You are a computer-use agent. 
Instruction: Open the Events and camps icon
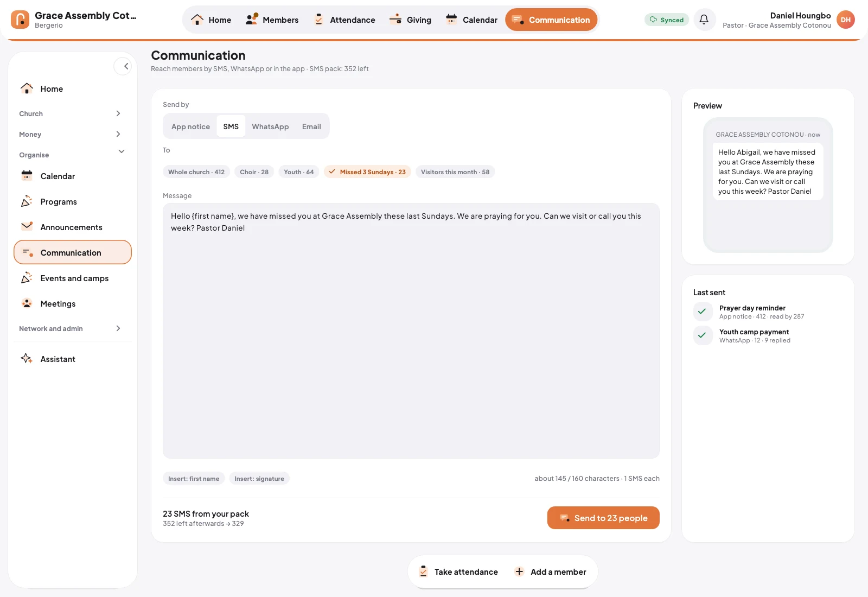click(x=27, y=278)
